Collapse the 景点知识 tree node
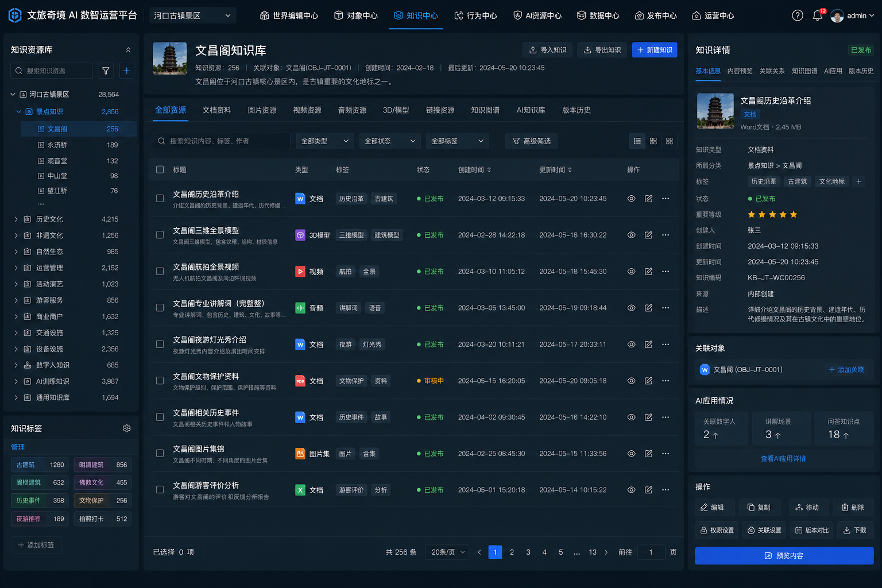 coord(18,111)
